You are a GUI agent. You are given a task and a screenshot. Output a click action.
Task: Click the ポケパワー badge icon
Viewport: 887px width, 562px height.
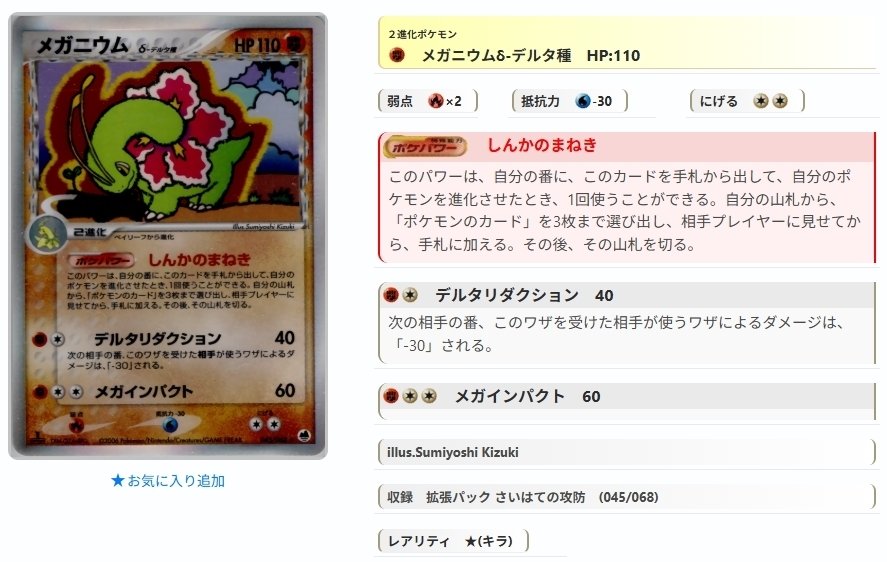[425, 147]
